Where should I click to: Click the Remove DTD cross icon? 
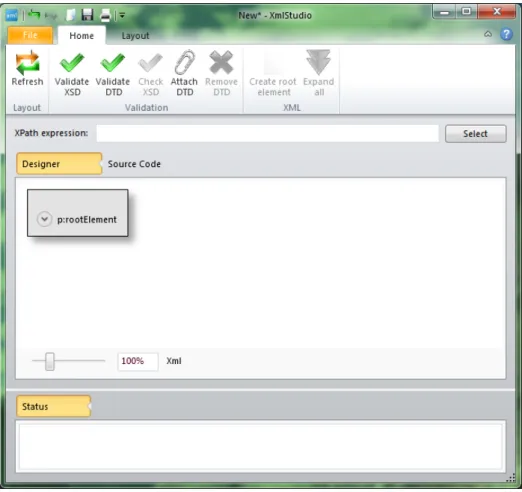(x=221, y=62)
